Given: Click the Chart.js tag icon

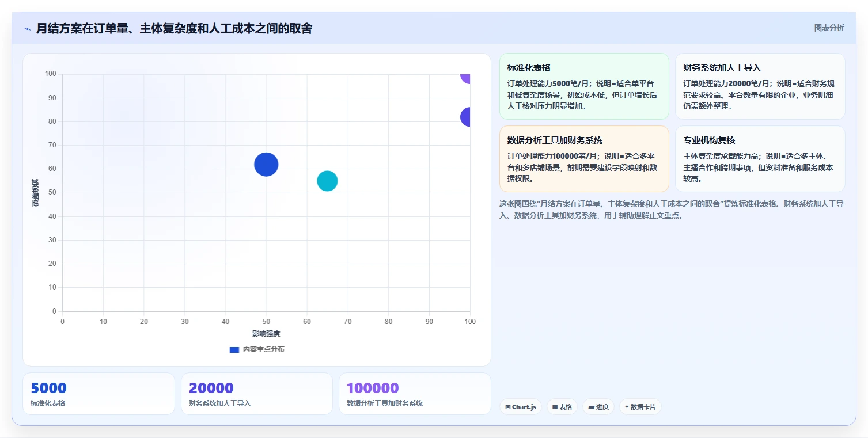Looking at the screenshot, I should (x=508, y=407).
